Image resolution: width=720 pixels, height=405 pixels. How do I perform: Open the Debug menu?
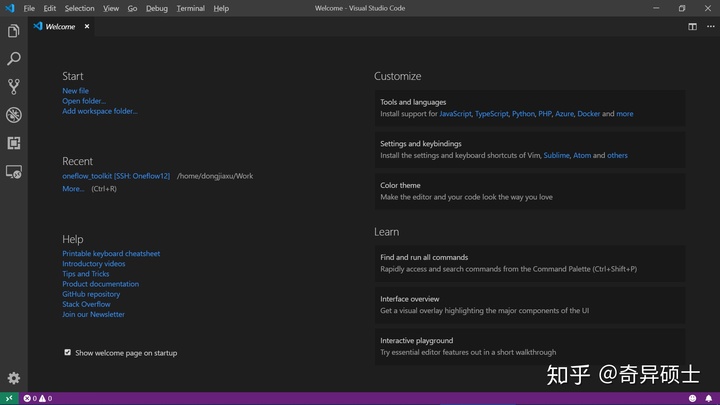click(x=157, y=8)
